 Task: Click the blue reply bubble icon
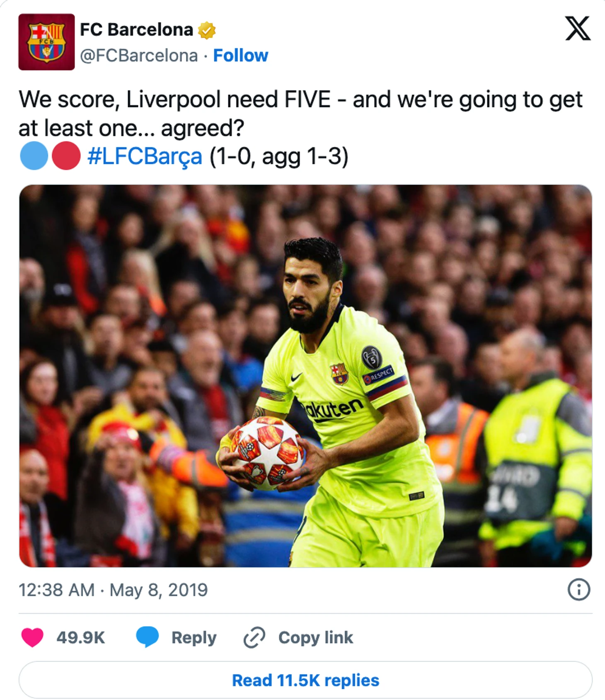coord(147,637)
